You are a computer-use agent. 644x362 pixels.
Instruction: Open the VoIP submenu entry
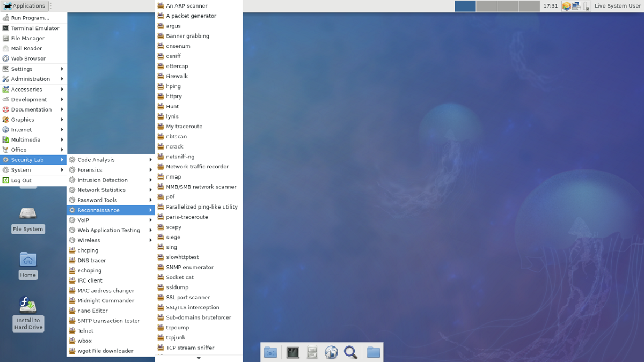[x=111, y=220]
